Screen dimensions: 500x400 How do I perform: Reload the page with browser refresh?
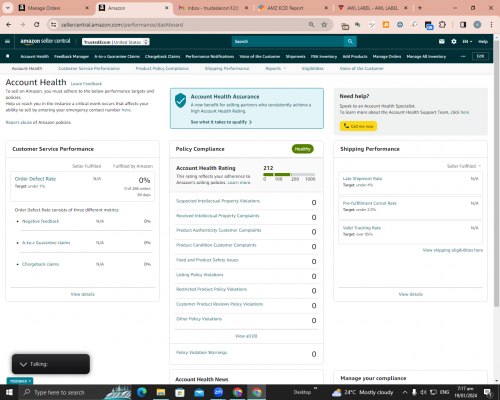[37, 25]
